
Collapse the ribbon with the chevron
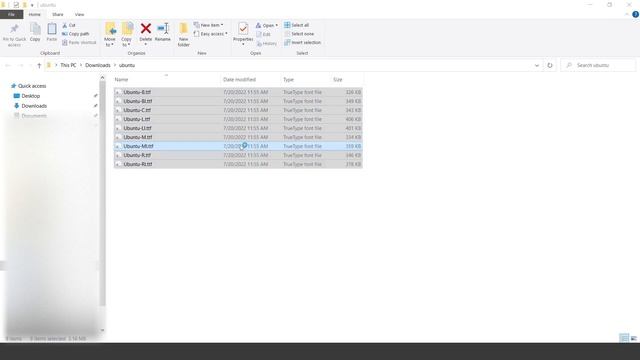627,14
